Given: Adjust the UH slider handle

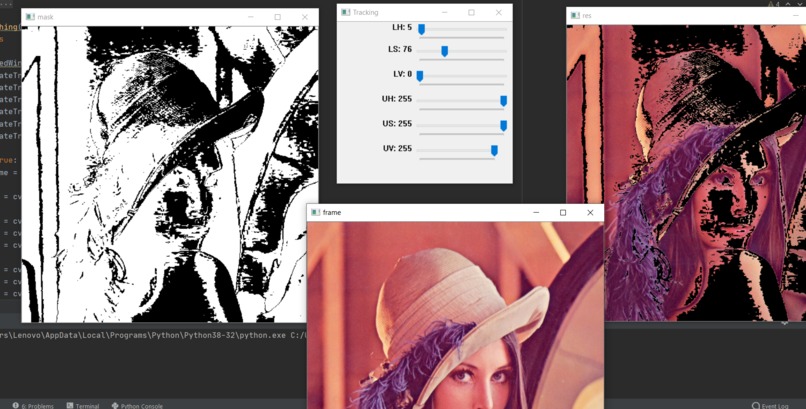Looking at the screenshot, I should pos(504,101).
